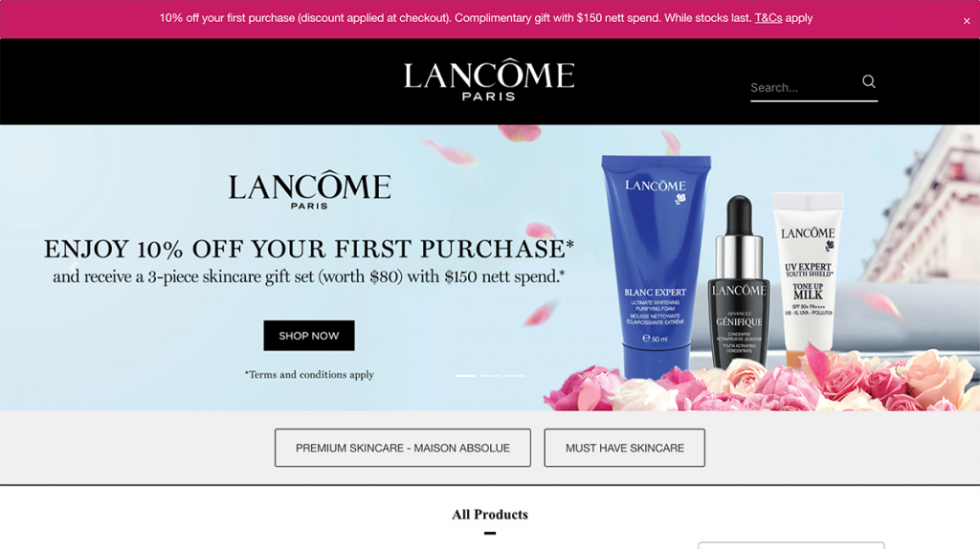
Task: Click the Lancôme Paris header logo
Action: pyautogui.click(x=489, y=79)
